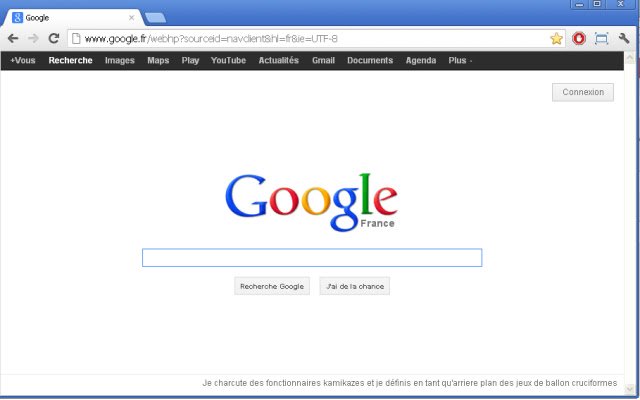Viewport: 640px width, 400px height.
Task: Open Agenda in the Google bar
Action: click(421, 60)
